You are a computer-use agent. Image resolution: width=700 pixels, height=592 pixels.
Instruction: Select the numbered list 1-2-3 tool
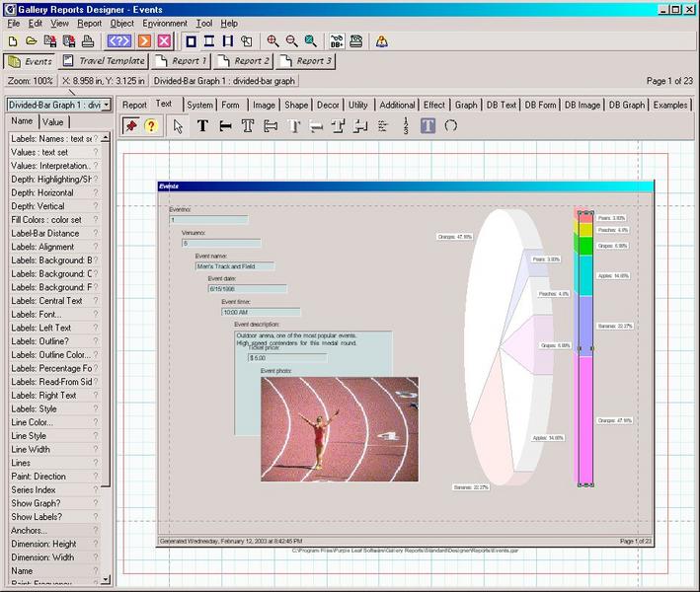(x=406, y=126)
